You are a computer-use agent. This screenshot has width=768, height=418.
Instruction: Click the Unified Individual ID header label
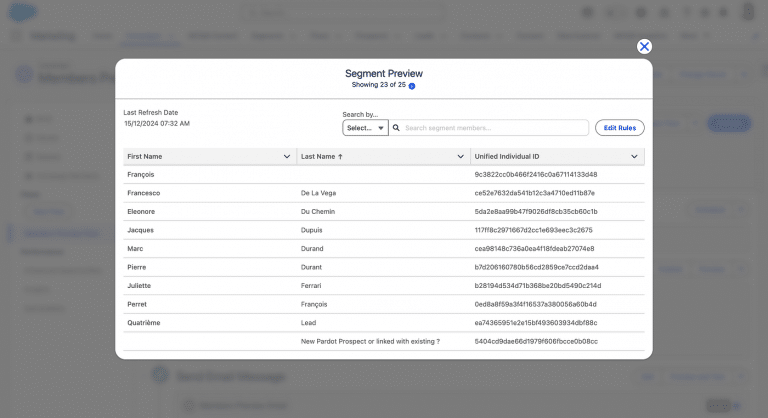tap(507, 157)
